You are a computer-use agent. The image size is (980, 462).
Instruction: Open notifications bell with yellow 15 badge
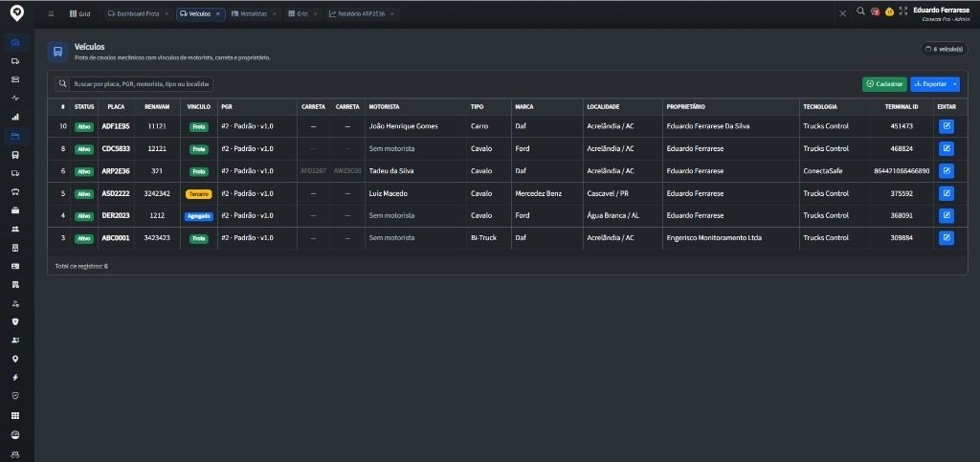889,11
